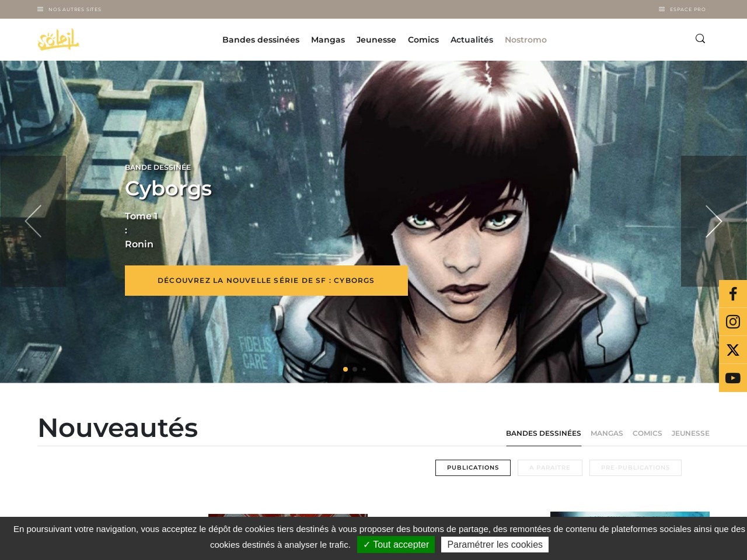Switch to Mangas Nouveautés tab
The image size is (747, 560).
[x=607, y=433]
